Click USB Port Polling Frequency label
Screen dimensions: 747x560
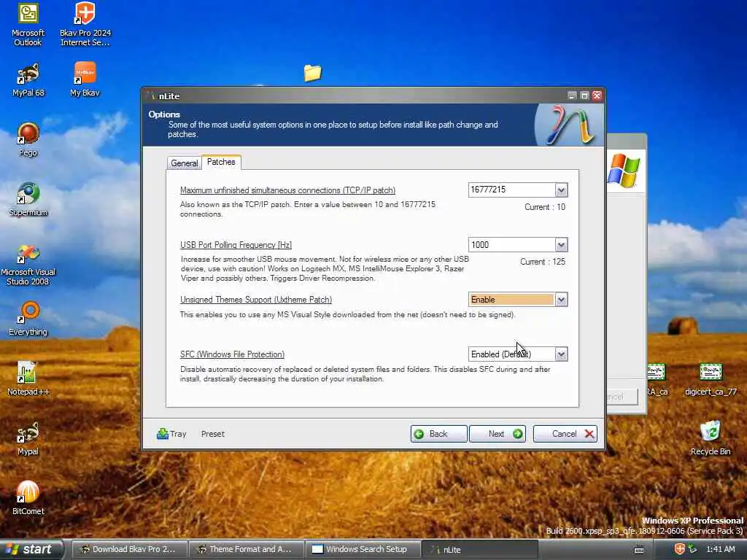click(x=236, y=245)
